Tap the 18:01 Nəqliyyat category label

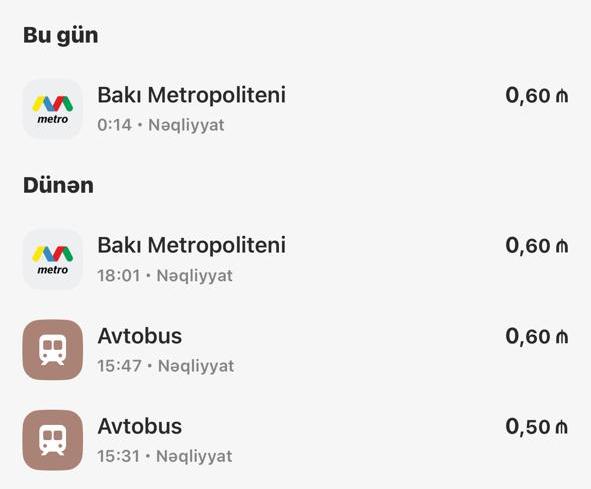[194, 276]
